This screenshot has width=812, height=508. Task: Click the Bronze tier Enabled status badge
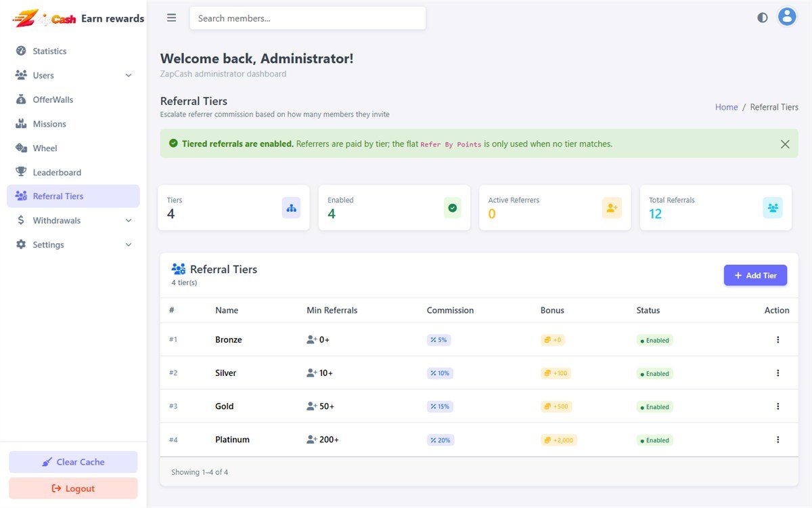(x=655, y=340)
